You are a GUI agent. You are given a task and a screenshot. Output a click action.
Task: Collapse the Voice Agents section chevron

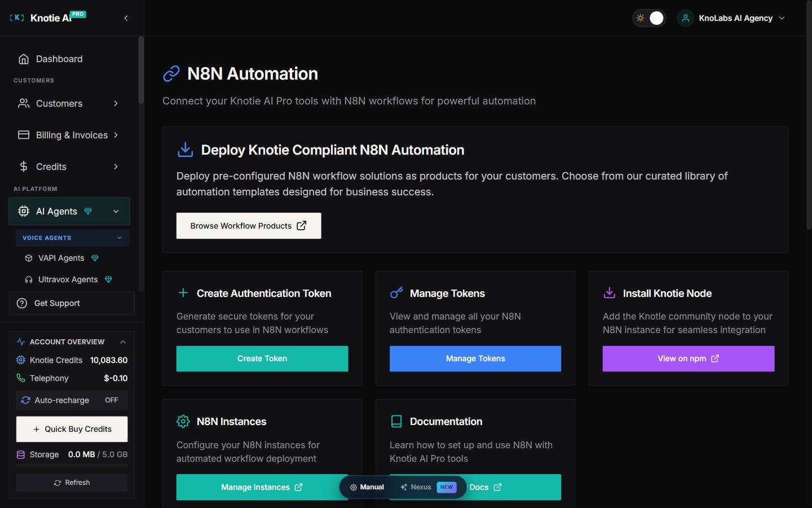[x=119, y=238]
